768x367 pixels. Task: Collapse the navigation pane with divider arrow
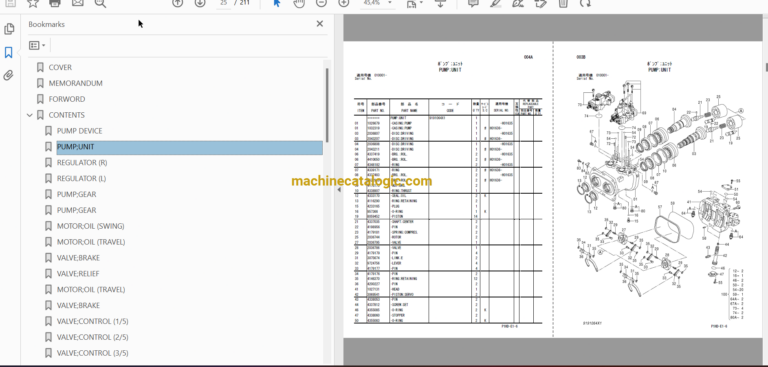click(x=339, y=190)
